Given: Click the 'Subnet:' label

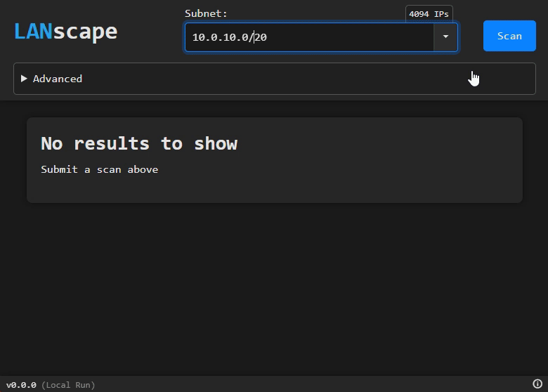Looking at the screenshot, I should (206, 13).
